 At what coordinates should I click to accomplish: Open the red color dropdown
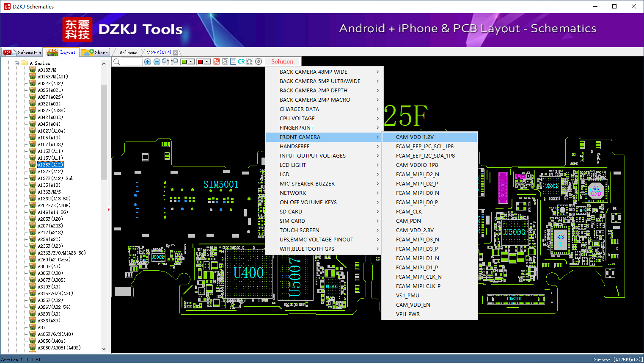click(x=207, y=62)
